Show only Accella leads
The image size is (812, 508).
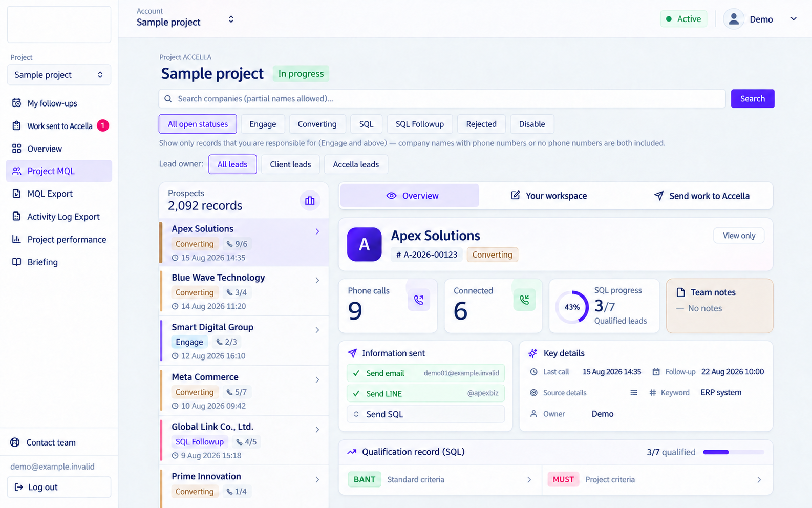click(356, 164)
